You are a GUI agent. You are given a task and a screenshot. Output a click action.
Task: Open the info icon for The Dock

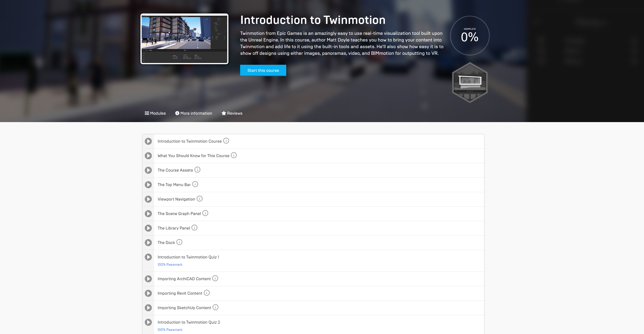tap(179, 242)
